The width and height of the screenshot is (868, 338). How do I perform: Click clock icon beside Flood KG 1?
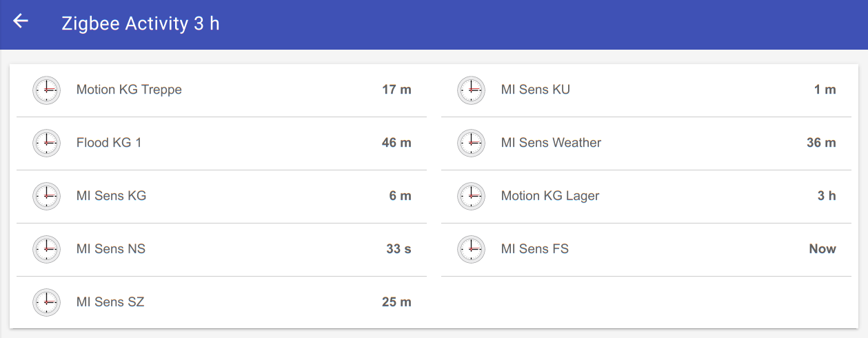click(x=47, y=143)
